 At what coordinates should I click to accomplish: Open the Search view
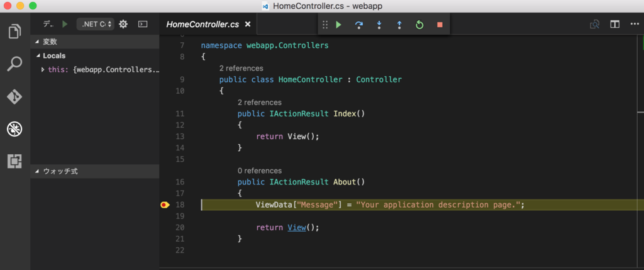point(15,64)
